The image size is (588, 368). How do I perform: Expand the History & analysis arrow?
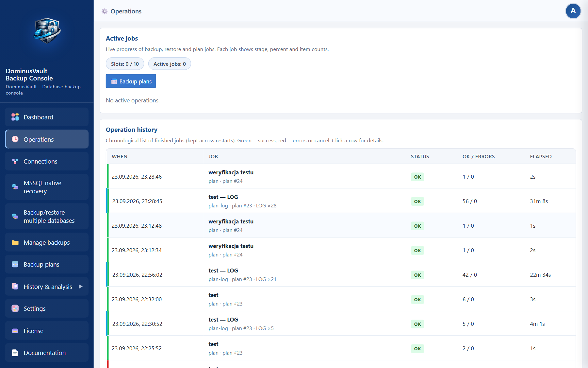pos(81,287)
